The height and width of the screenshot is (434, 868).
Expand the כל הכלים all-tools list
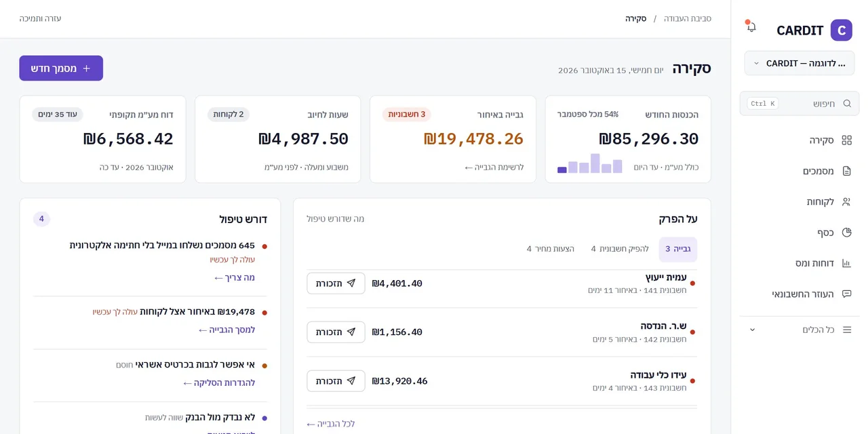tap(800, 330)
